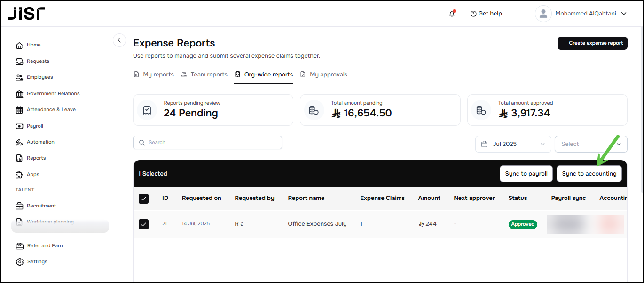Click the Requests inbox icon

coord(19,61)
